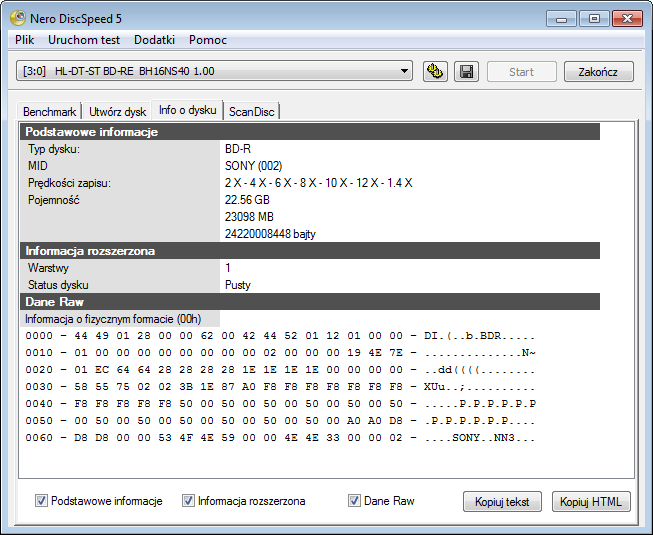Click the hex data row starting 0010
This screenshot has height=535, width=653.
(280, 353)
